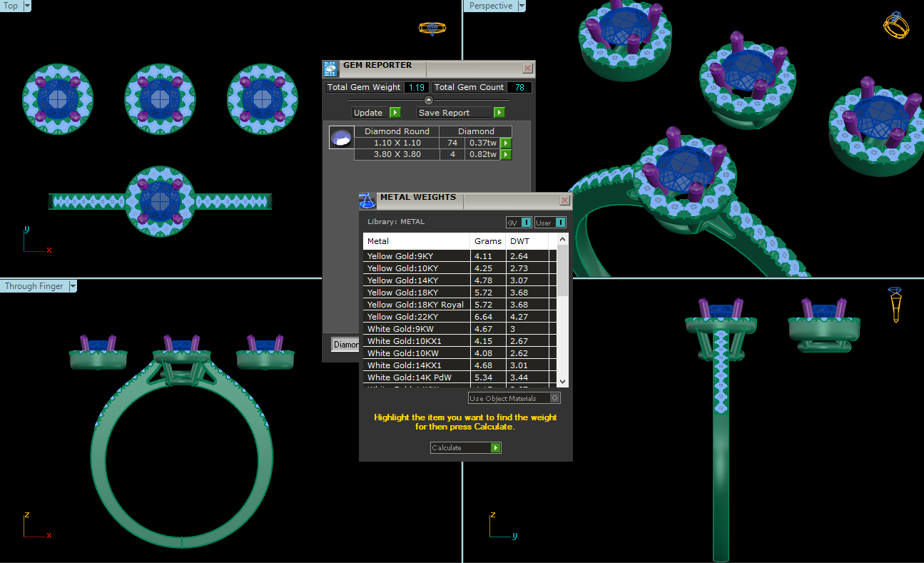The height and width of the screenshot is (563, 924).
Task: Collapse the Gem Reporter totals section
Action: coord(428,100)
